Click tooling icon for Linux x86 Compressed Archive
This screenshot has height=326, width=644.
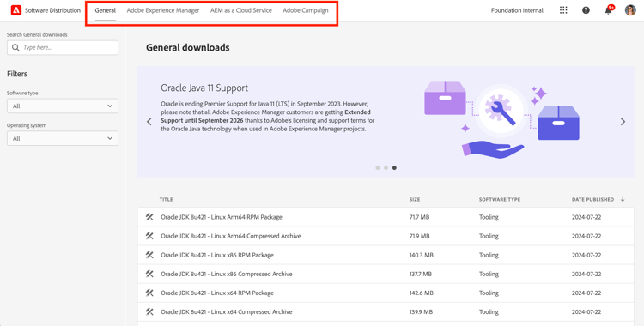click(x=149, y=274)
